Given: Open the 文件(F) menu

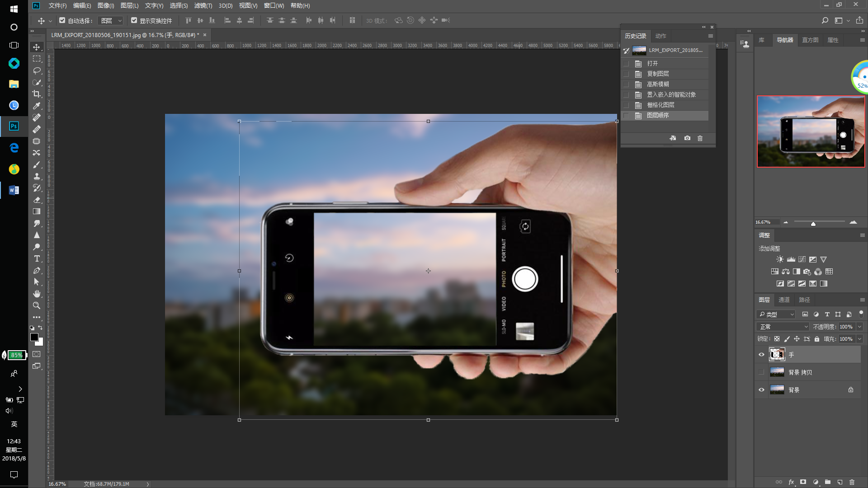Looking at the screenshot, I should click(x=57, y=6).
